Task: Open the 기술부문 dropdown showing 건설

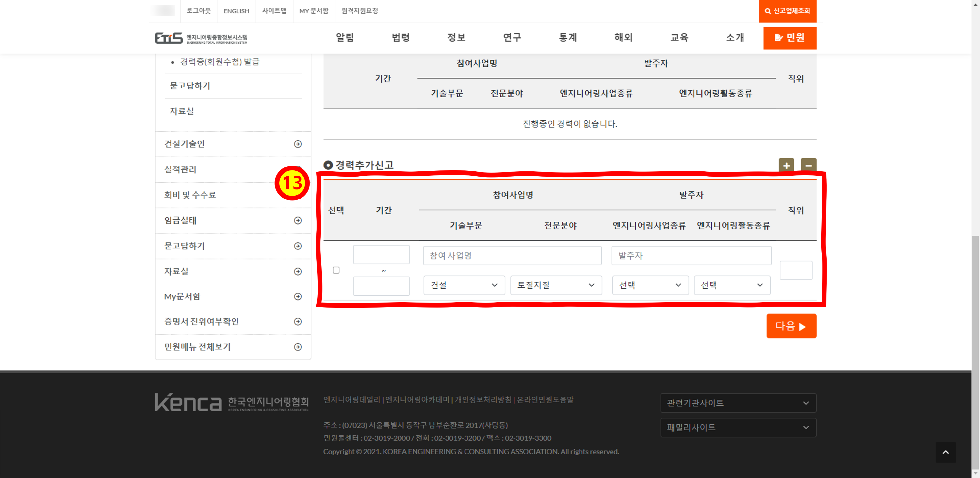Action: [464, 285]
